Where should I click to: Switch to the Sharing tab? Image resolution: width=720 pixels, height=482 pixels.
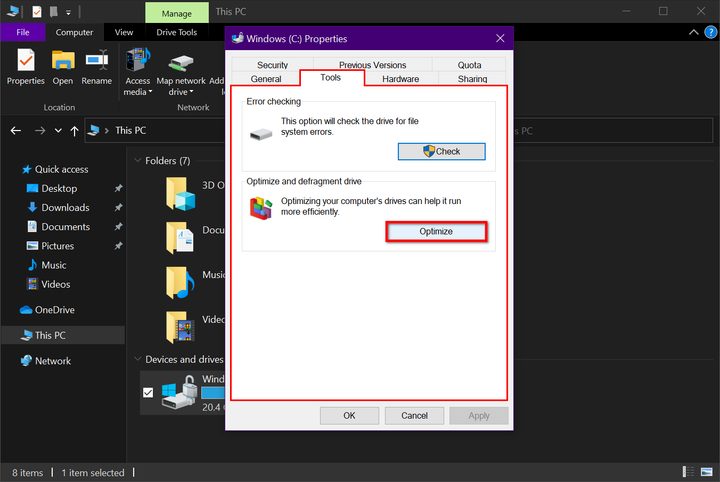(x=472, y=78)
